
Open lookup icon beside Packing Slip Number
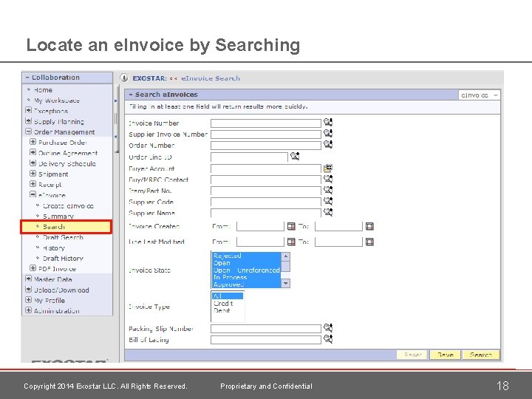[328, 328]
